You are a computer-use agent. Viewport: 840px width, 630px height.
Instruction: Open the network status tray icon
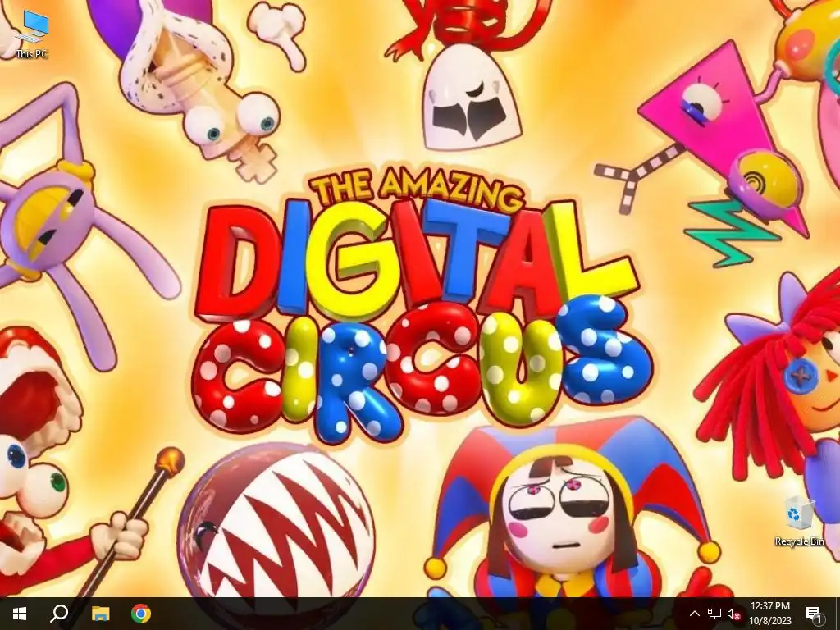tap(714, 614)
